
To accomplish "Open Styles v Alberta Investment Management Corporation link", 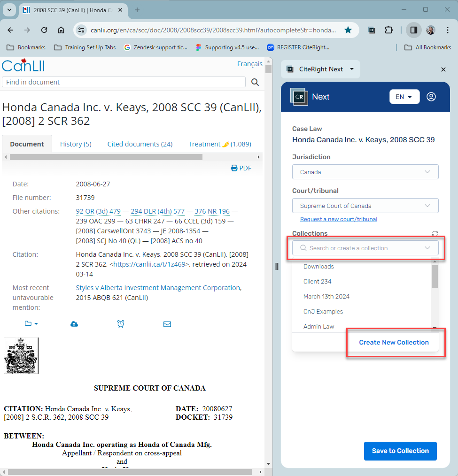I will pyautogui.click(x=158, y=288).
